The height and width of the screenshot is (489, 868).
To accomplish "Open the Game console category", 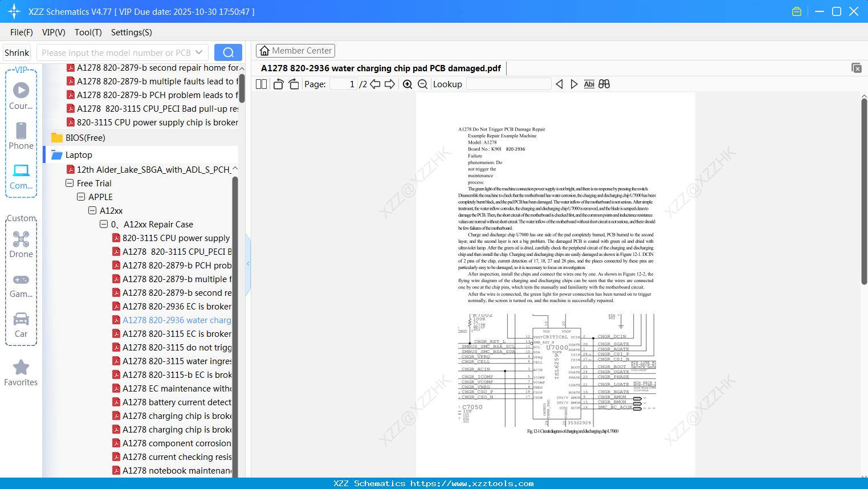I will coord(21,285).
